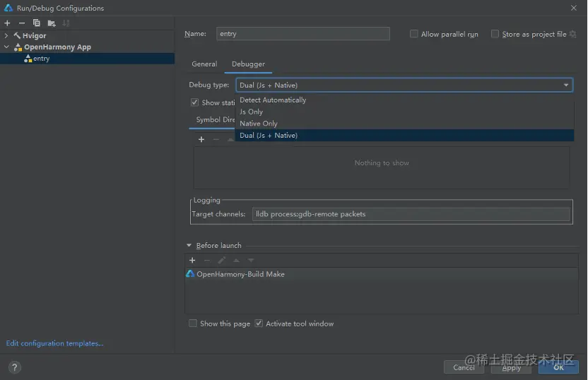Choose Js Only debug type
The image size is (588, 380).
[x=404, y=112]
